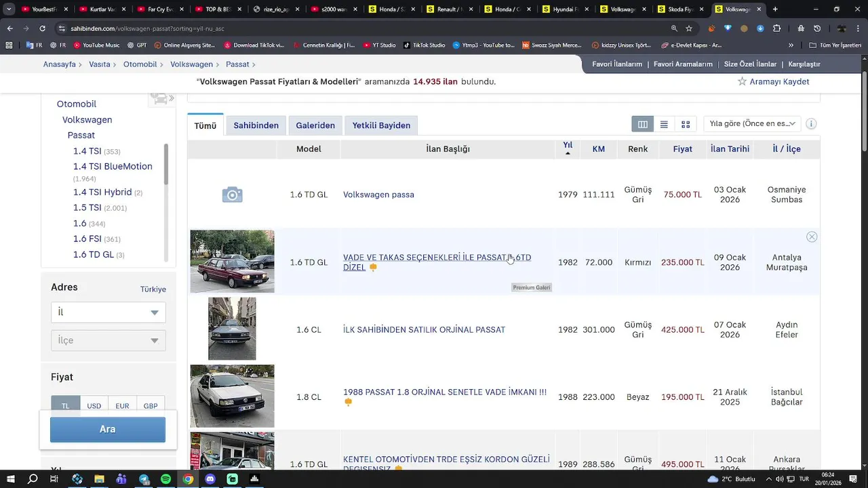868x488 pixels.
Task: Switch to wide table view icon
Action: pyautogui.click(x=642, y=124)
